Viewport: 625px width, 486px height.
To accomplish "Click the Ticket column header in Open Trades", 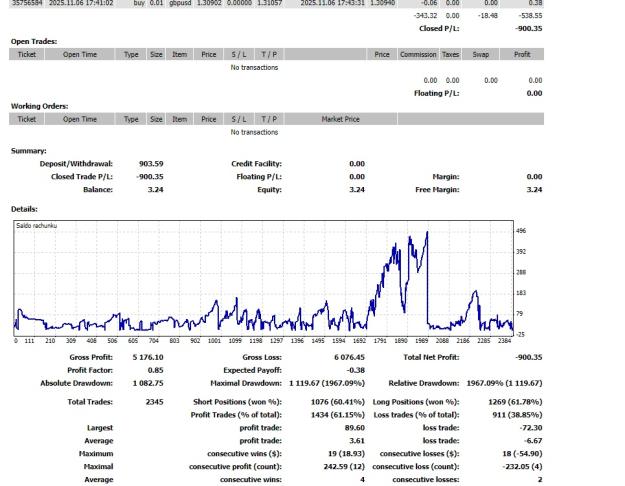I will coord(27,54).
